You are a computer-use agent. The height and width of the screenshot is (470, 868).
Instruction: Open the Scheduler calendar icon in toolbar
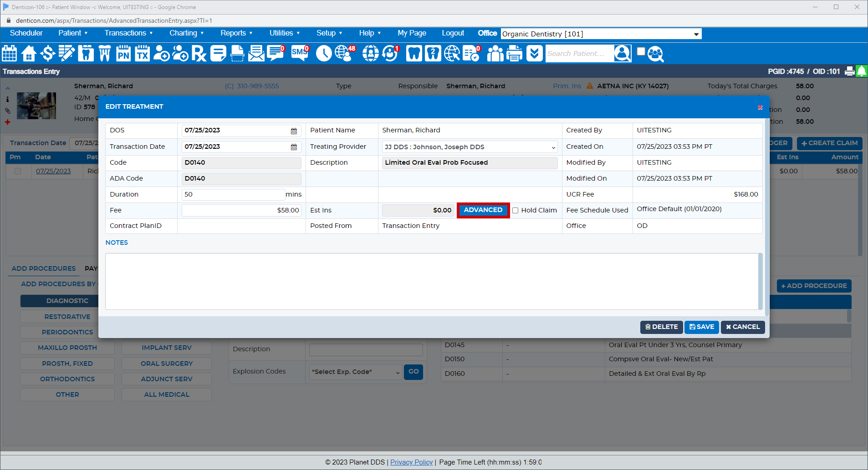[10, 54]
